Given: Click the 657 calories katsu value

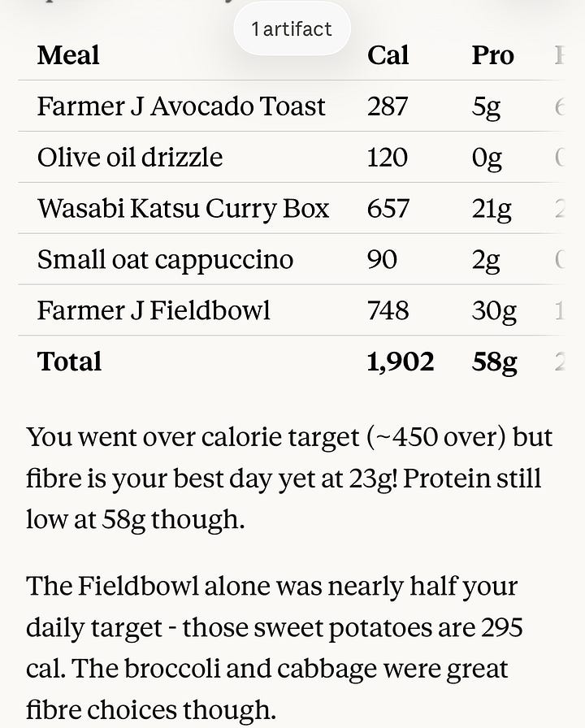Looking at the screenshot, I should coord(388,209).
